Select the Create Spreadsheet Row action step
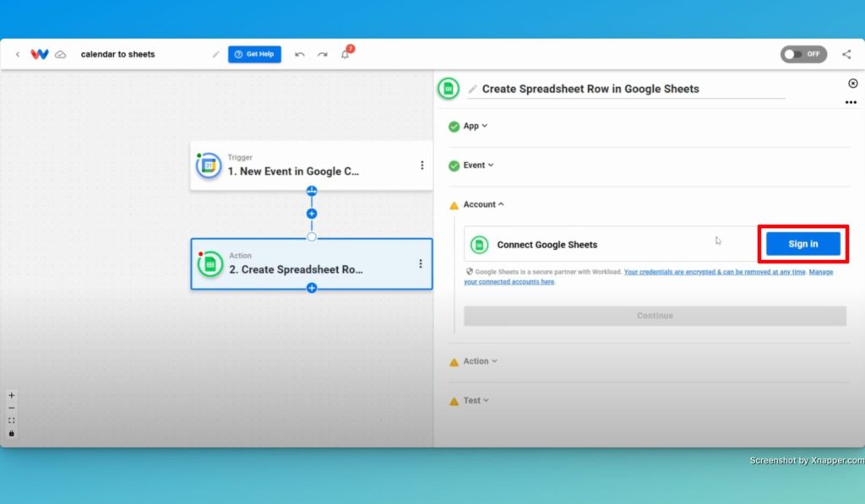The image size is (865, 504). [311, 263]
